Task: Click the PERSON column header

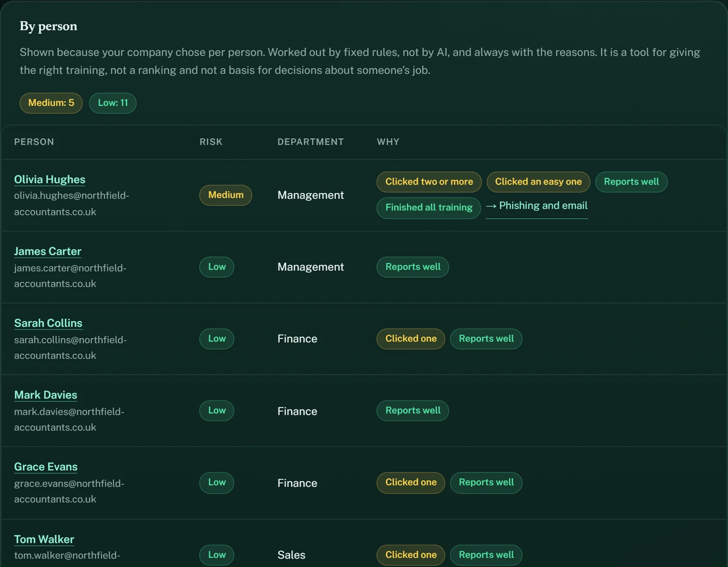Action: pyautogui.click(x=34, y=142)
